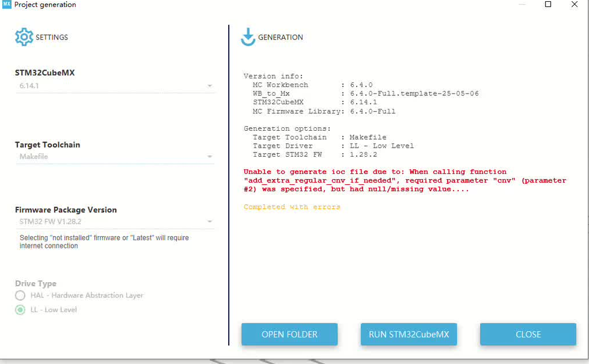
Task: Click the 'Version info:' heading in the log
Action: [273, 76]
